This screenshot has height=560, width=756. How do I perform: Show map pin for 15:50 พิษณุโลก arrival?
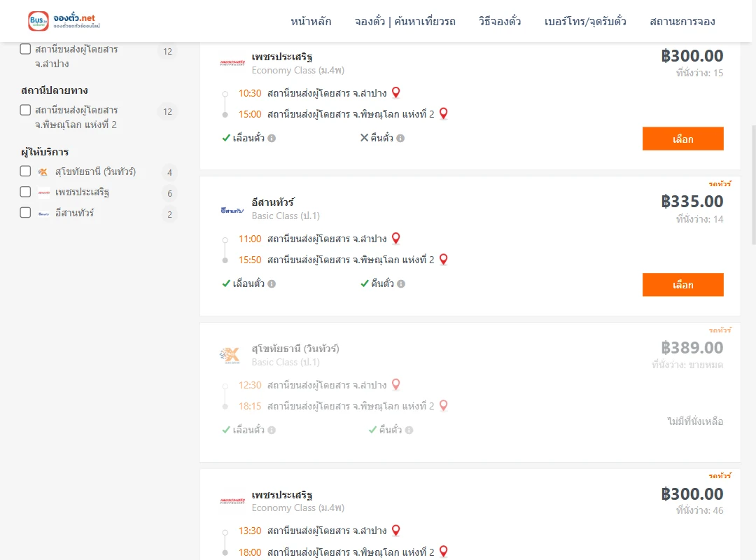click(x=444, y=260)
